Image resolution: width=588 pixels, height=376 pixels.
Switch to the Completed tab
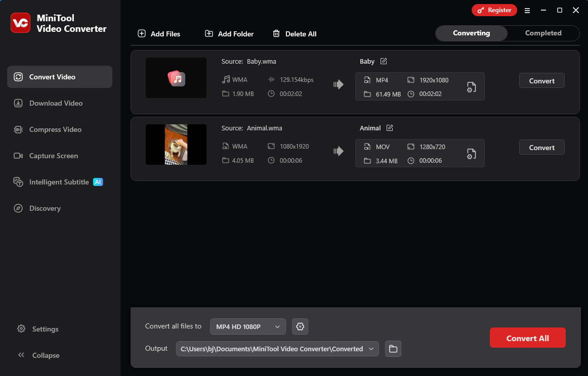click(x=543, y=33)
